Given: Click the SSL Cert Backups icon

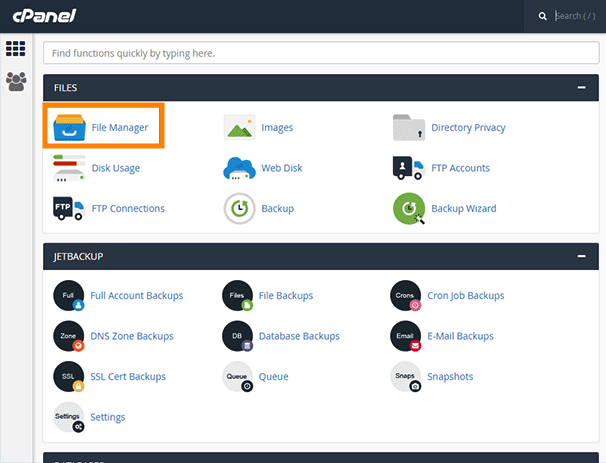Looking at the screenshot, I should coord(69,377).
